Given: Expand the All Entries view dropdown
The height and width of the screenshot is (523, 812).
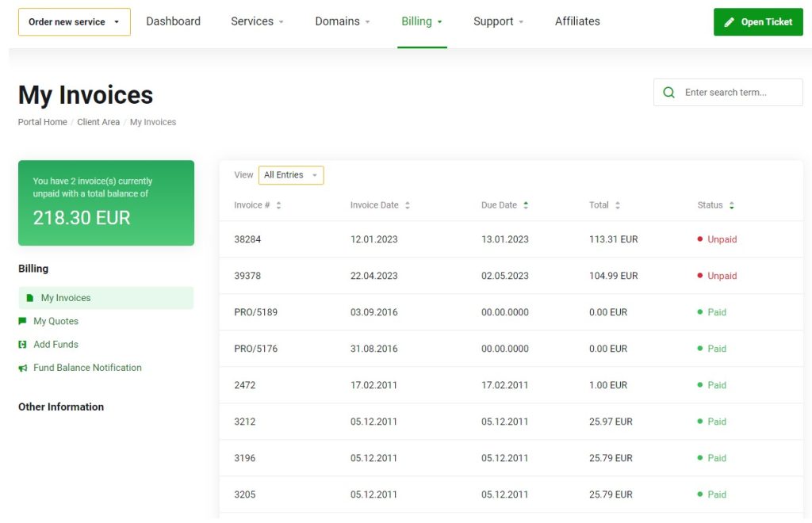Looking at the screenshot, I should click(290, 175).
